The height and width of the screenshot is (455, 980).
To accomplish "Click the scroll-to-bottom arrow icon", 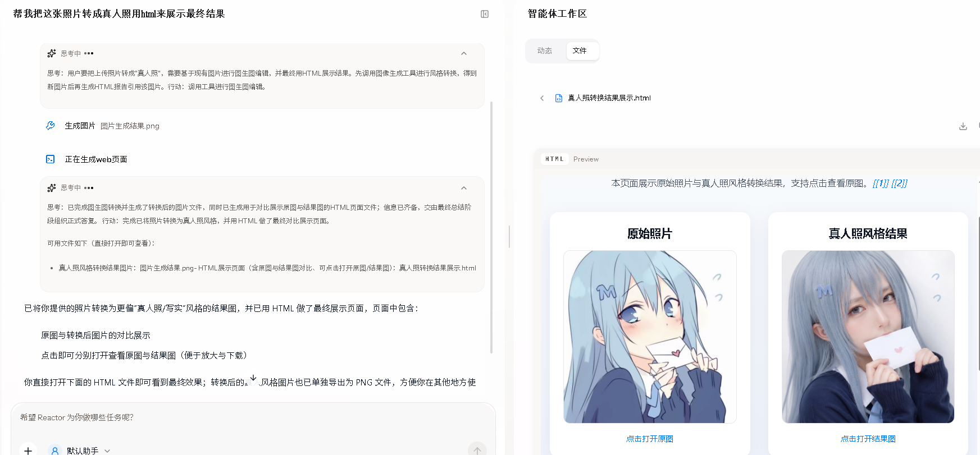I will (x=253, y=378).
